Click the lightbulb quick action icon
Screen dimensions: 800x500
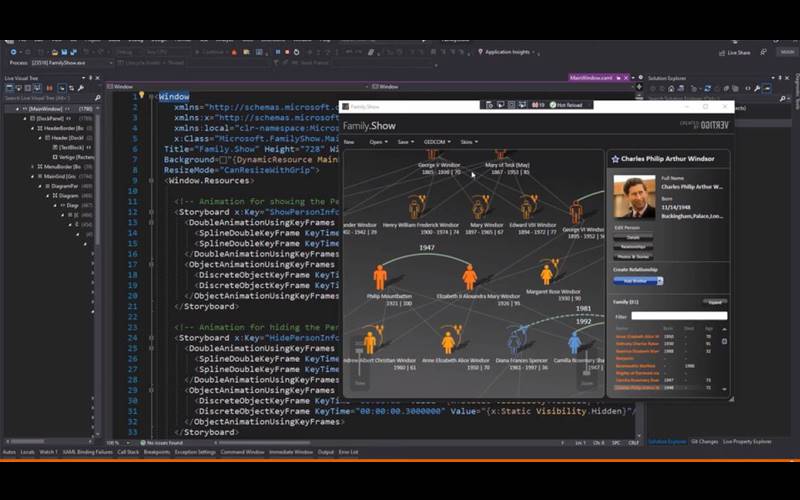[x=142, y=97]
